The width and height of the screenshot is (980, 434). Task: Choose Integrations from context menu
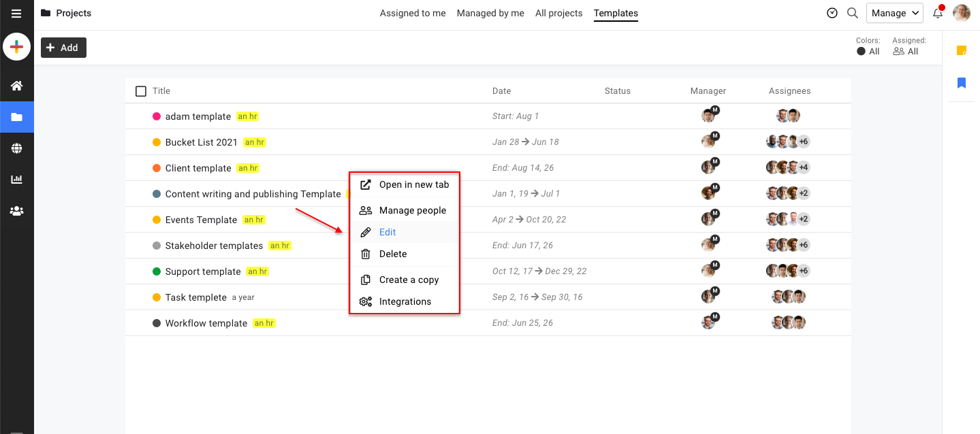[x=405, y=301]
